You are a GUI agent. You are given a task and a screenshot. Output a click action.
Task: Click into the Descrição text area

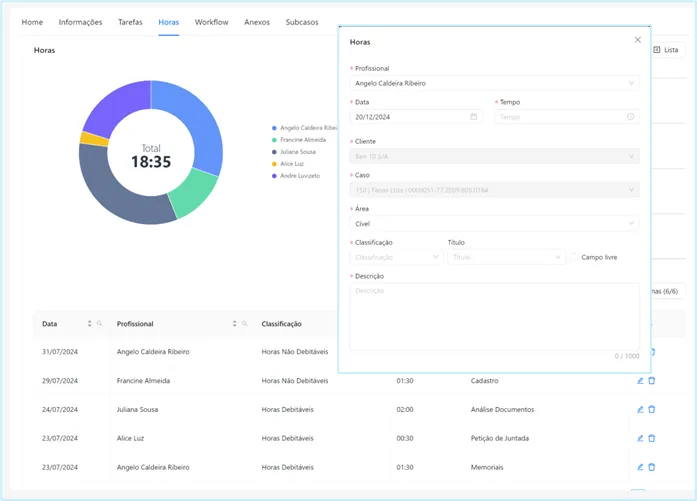coord(494,317)
